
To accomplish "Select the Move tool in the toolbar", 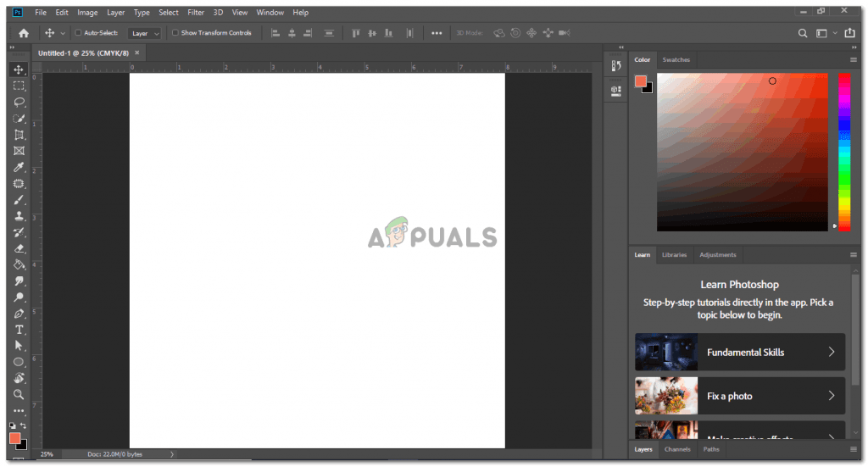I will [19, 69].
